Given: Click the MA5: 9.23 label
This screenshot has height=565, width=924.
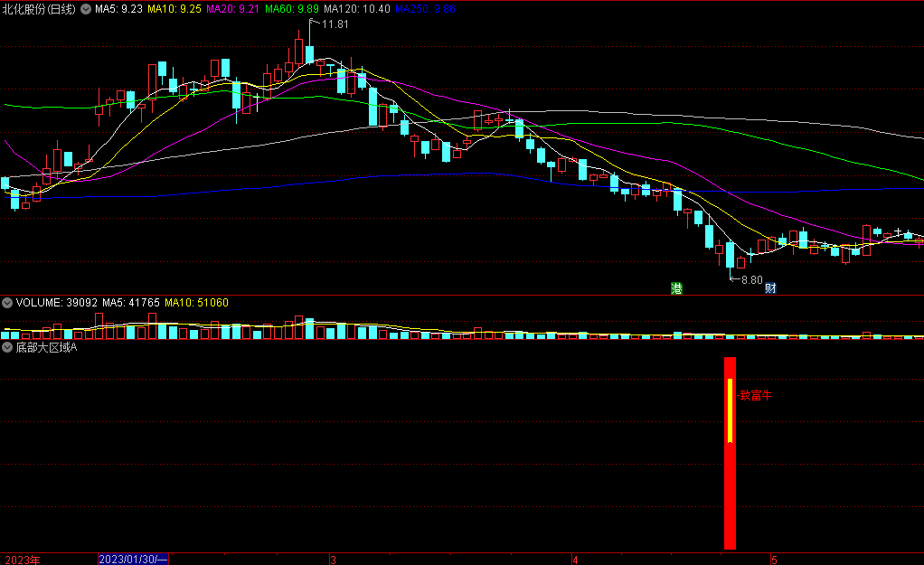Looking at the screenshot, I should coord(118,9).
